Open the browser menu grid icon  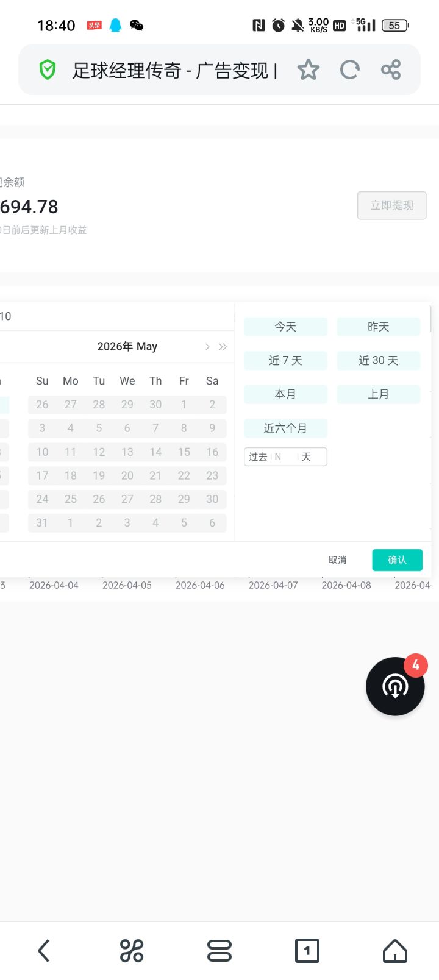click(132, 951)
